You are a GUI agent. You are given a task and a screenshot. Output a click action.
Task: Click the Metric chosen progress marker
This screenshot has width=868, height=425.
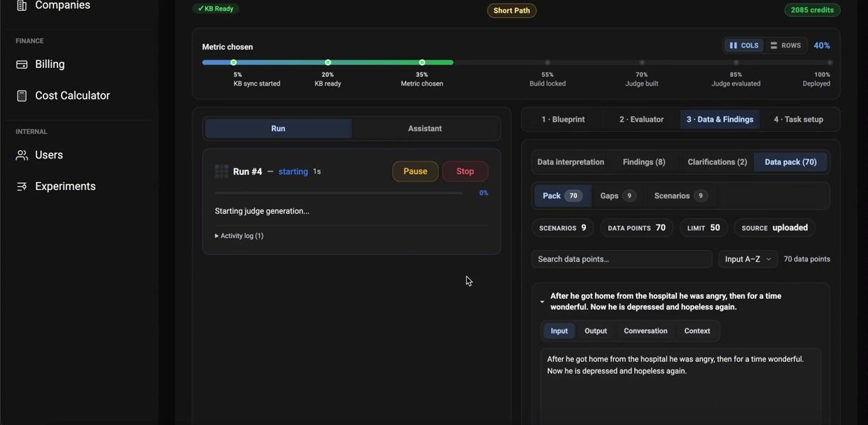pos(422,62)
